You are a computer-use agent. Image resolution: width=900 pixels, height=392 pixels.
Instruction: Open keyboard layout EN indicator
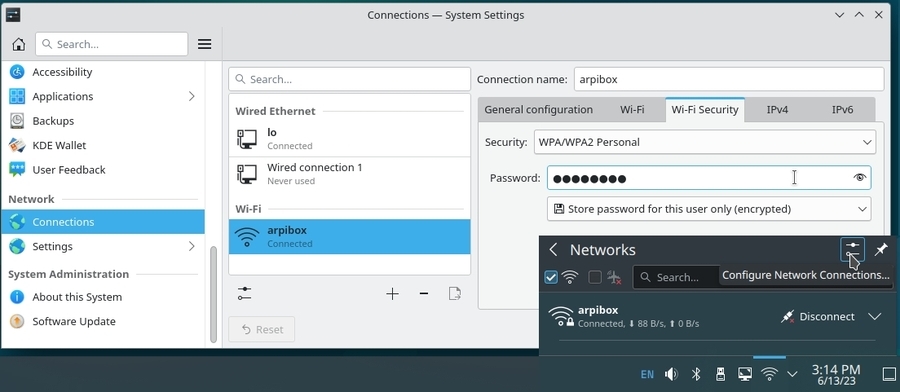(x=647, y=374)
